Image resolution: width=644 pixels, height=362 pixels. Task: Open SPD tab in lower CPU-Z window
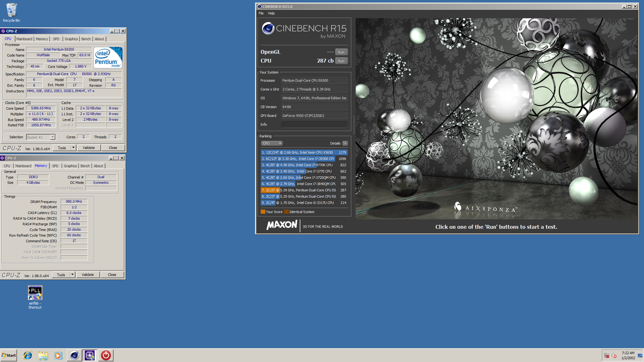click(55, 166)
